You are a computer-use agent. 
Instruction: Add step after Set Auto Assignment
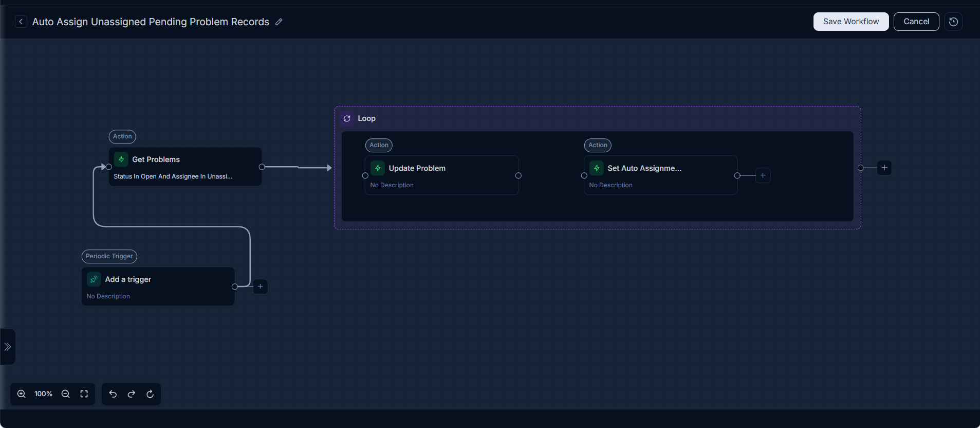pos(763,175)
